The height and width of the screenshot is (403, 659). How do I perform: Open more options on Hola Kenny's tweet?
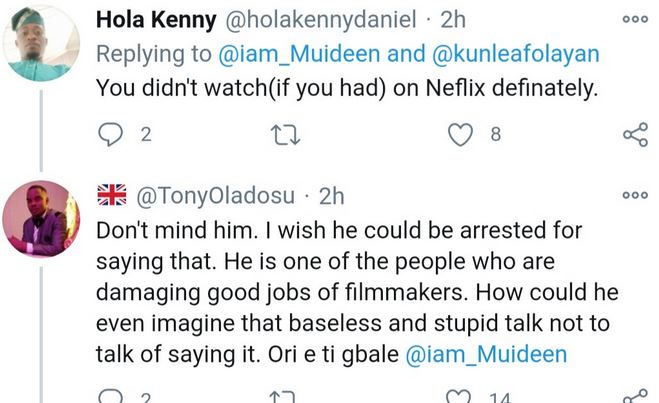coord(634,18)
